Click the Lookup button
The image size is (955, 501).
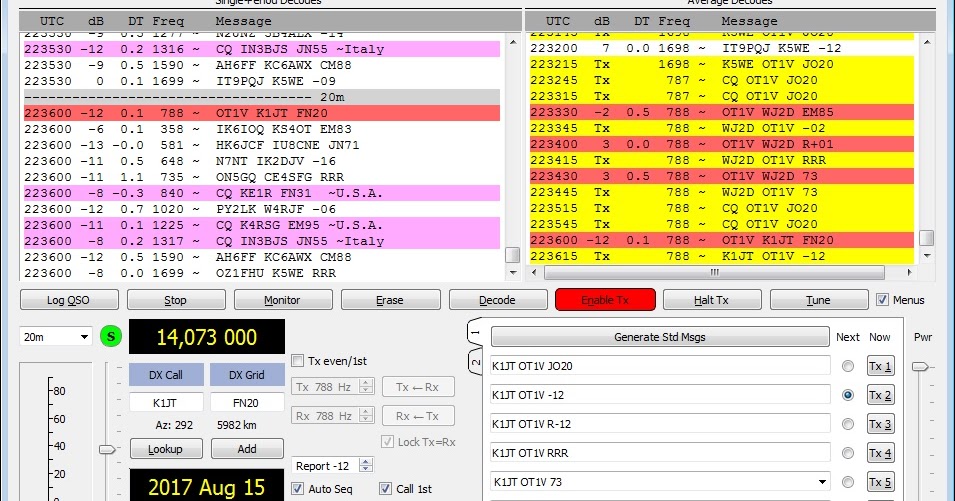[166, 449]
